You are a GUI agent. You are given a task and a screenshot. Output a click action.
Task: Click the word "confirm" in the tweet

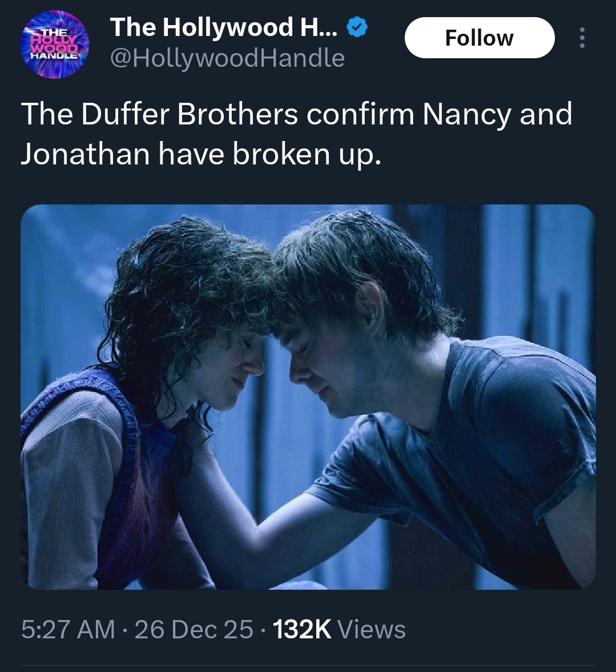(360, 114)
